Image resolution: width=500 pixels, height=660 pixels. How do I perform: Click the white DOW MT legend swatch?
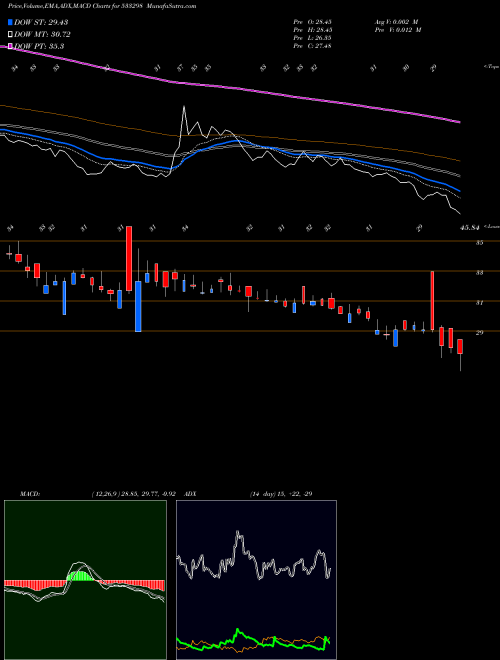pyautogui.click(x=11, y=35)
